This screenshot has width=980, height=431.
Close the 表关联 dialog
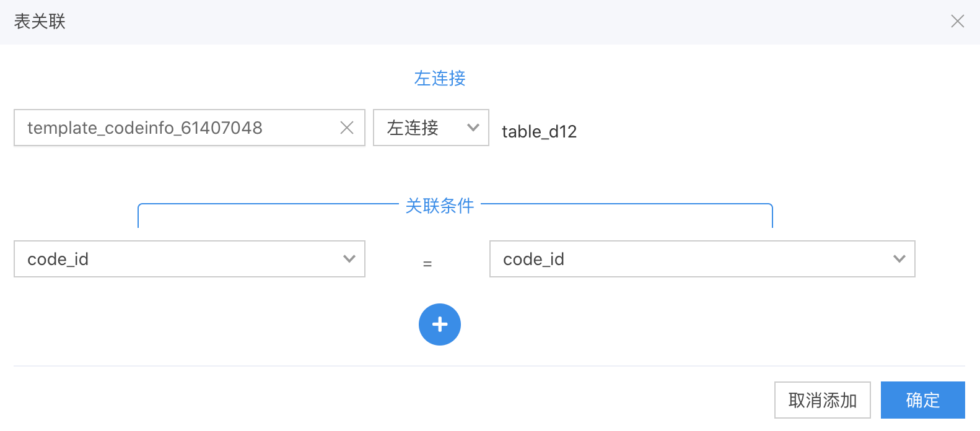point(958,21)
